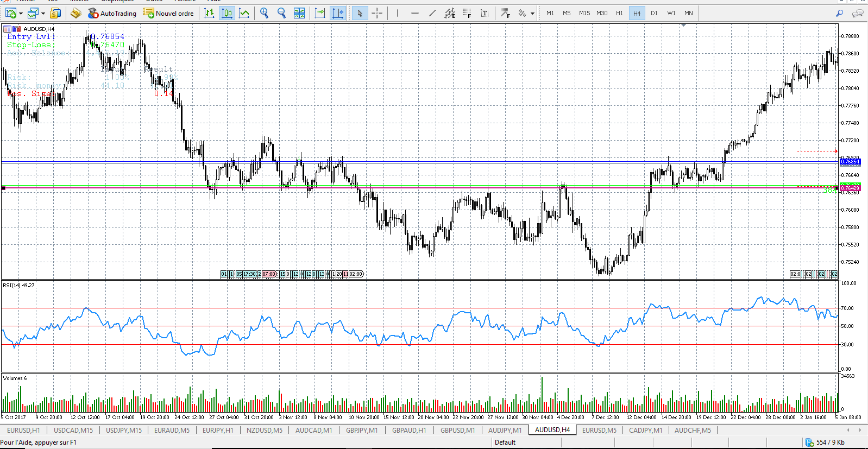Select the equidistant channel tool
The image size is (868, 449).
click(x=450, y=13)
